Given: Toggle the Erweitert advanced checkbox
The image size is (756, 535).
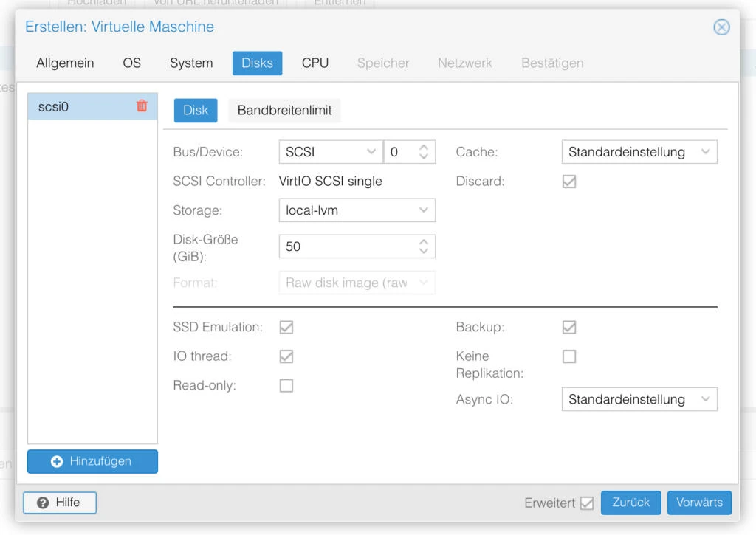Looking at the screenshot, I should coord(587,503).
